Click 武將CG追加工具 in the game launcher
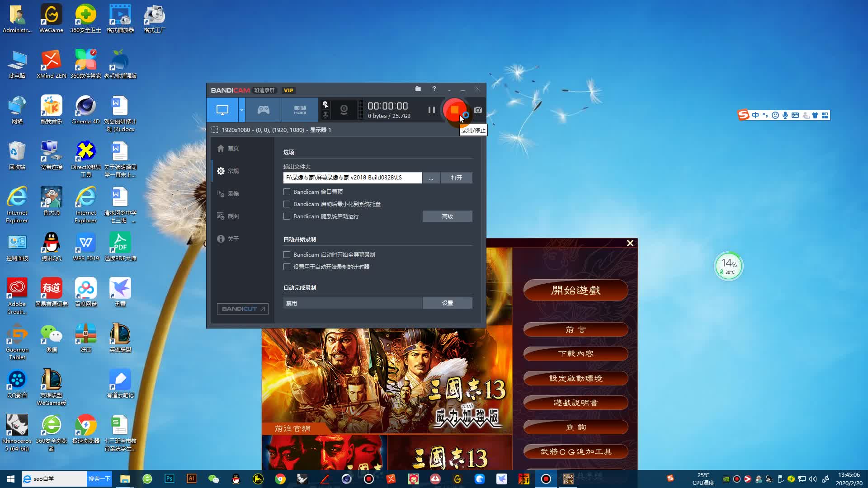 pos(576,451)
